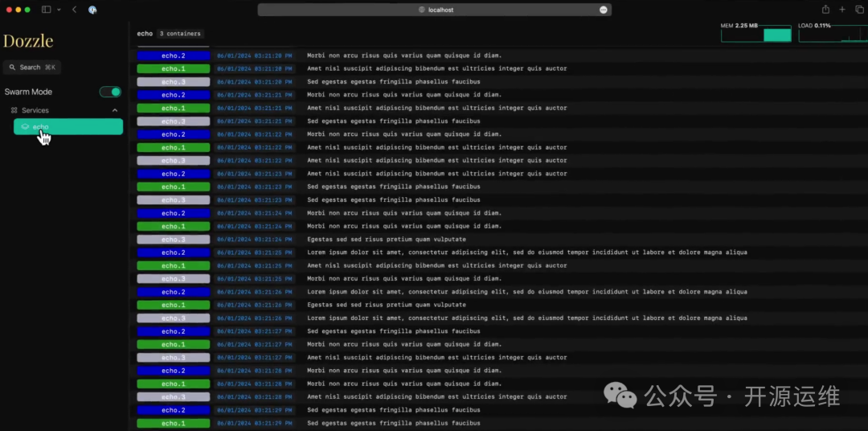Click echo.2 timestamp 03:21:28 PM
This screenshot has height=431, width=868.
(x=254, y=371)
